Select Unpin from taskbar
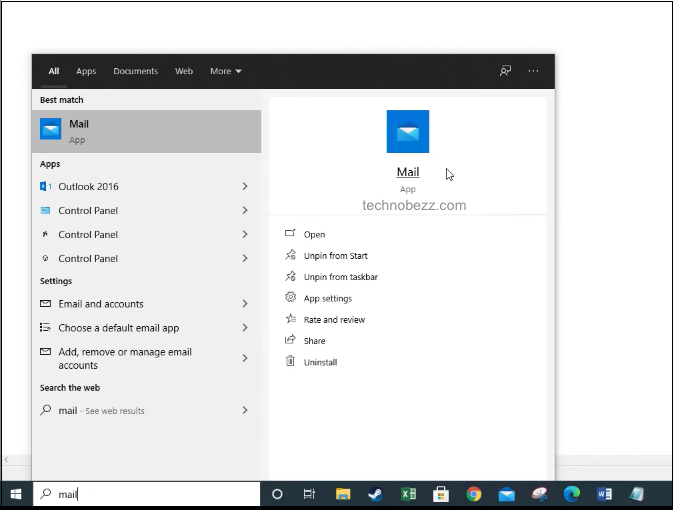 pyautogui.click(x=341, y=277)
